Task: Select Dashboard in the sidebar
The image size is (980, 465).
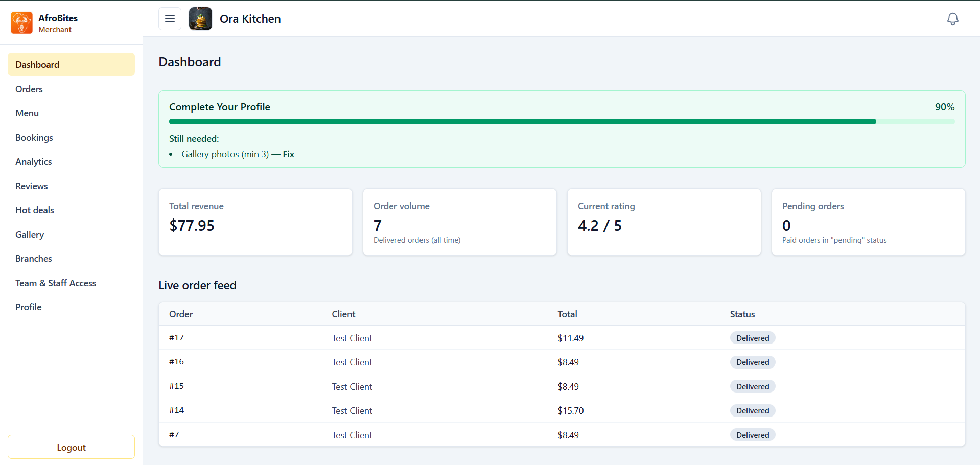Action: [x=71, y=64]
